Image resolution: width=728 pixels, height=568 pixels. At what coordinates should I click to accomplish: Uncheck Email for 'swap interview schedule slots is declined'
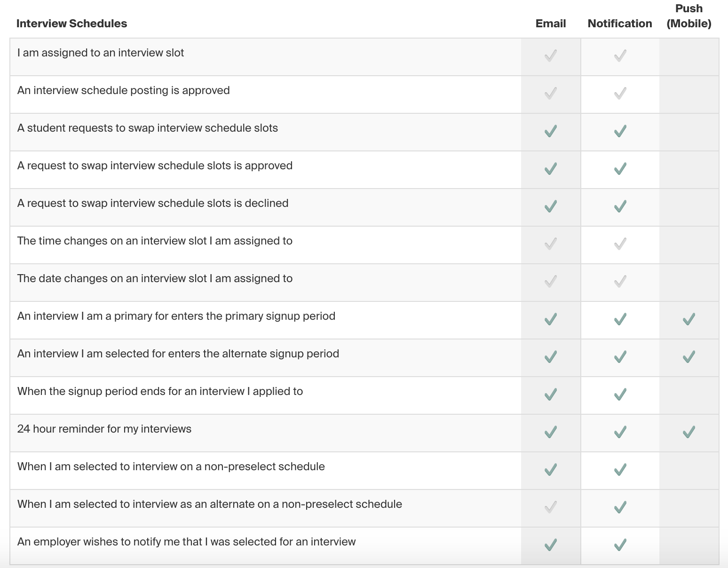tap(551, 206)
